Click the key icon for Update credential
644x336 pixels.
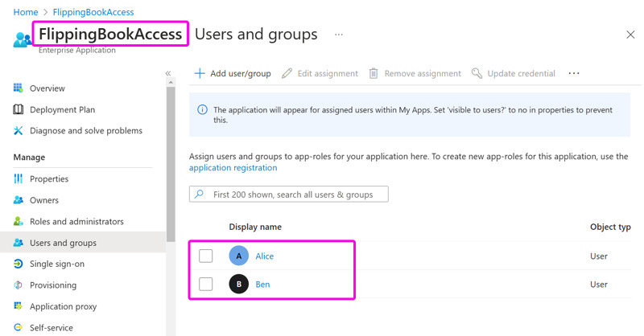(x=477, y=73)
